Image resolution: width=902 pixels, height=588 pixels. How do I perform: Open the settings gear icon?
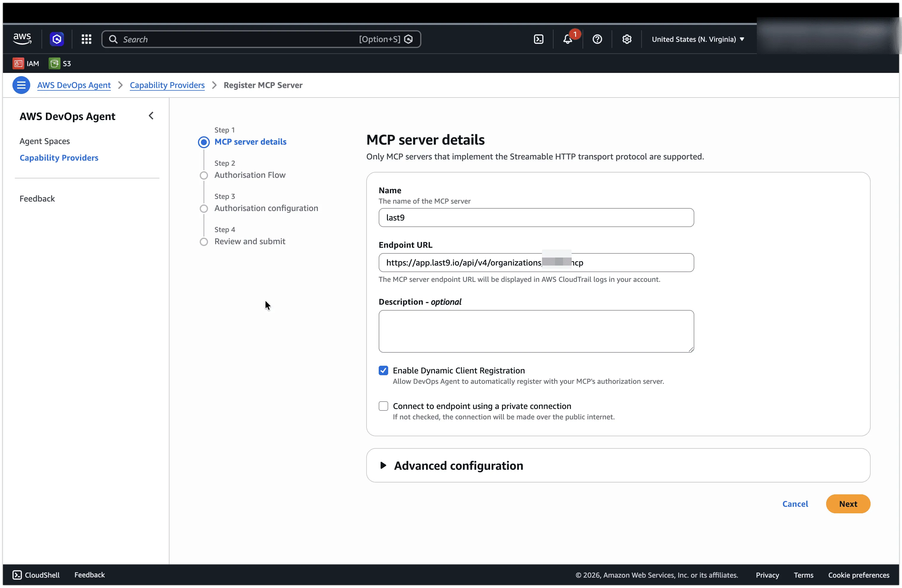627,39
